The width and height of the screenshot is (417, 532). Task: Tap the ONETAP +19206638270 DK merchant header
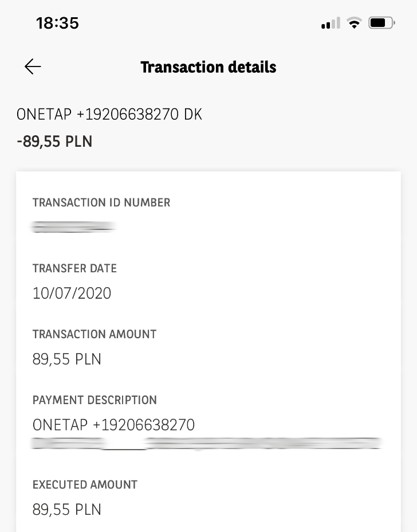point(109,115)
